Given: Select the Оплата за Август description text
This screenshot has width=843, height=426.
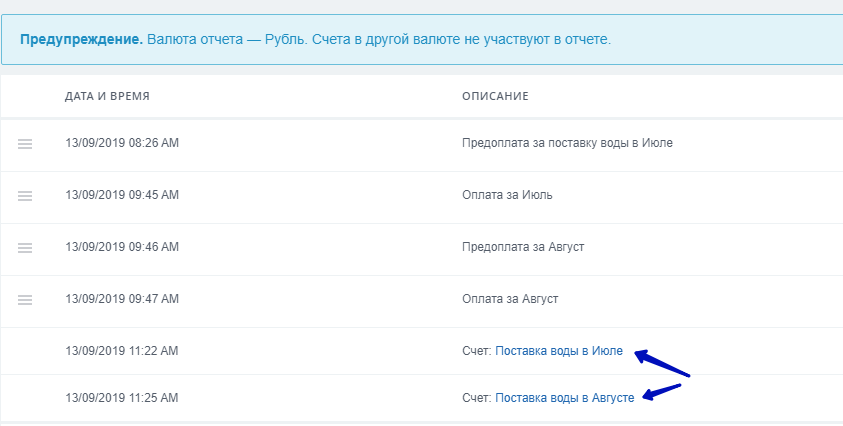Looking at the screenshot, I should click(x=510, y=299).
